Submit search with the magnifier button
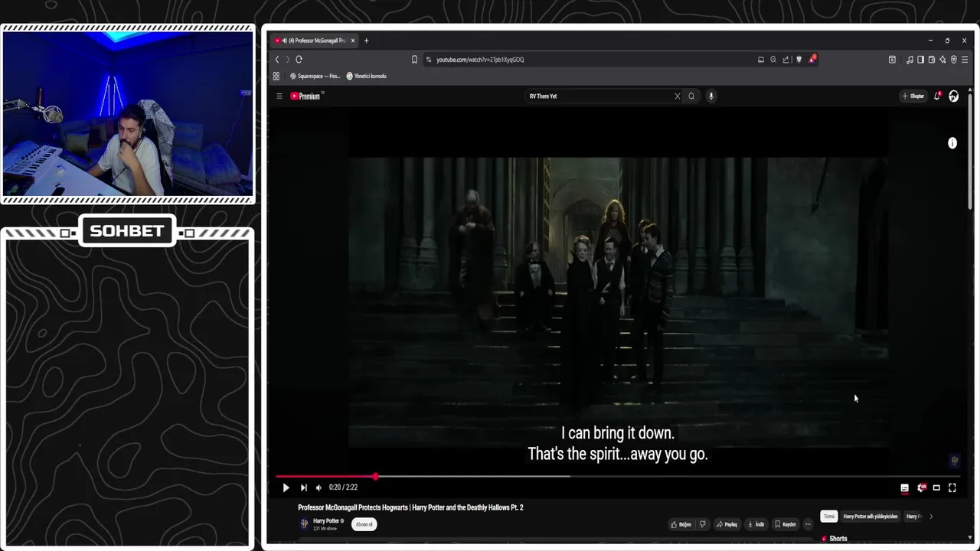 (x=691, y=96)
